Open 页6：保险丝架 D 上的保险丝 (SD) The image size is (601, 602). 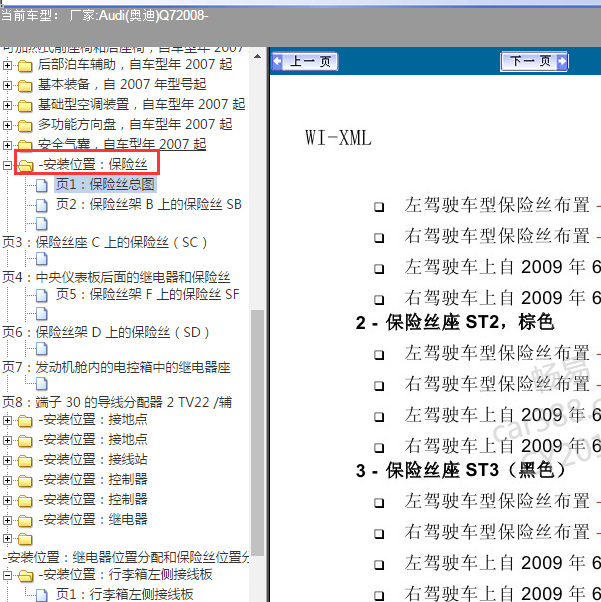coord(106,332)
